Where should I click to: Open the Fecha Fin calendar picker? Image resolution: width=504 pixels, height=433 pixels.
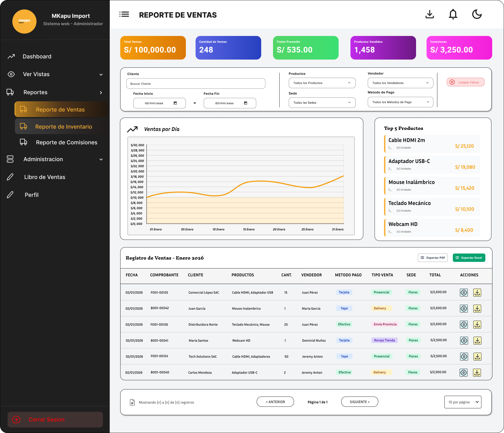(x=245, y=103)
